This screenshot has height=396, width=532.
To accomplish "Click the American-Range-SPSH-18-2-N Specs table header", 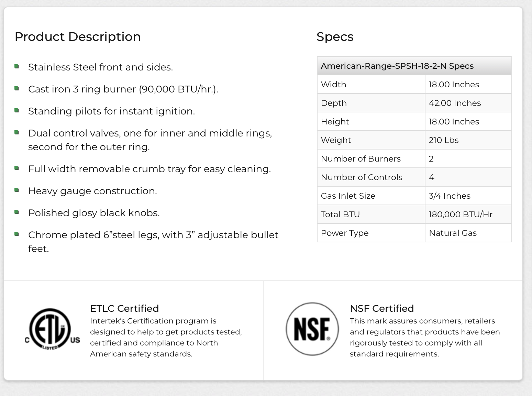I will pyautogui.click(x=414, y=66).
